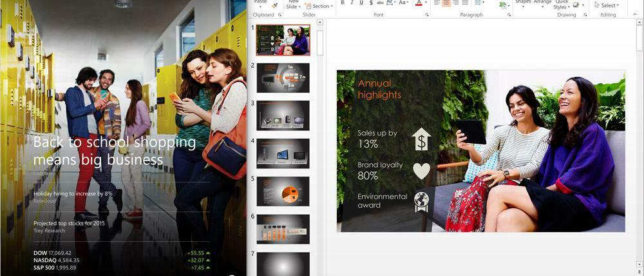Open Back to school shopping headline in news app
The height and width of the screenshot is (276, 644).
[x=115, y=151]
